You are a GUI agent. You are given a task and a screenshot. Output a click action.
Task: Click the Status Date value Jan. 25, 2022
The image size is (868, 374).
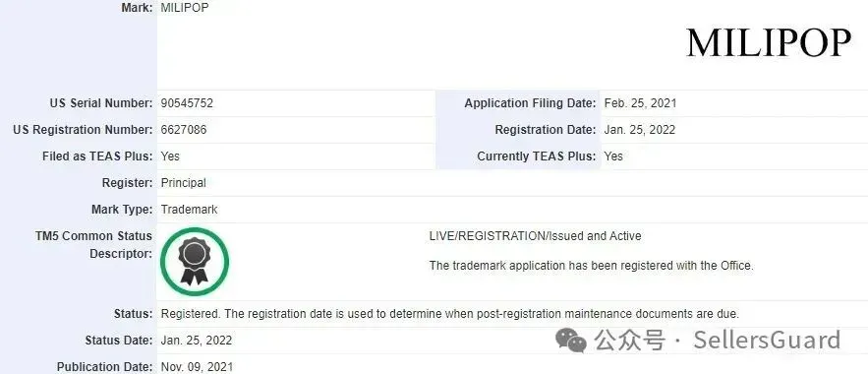[196, 341]
